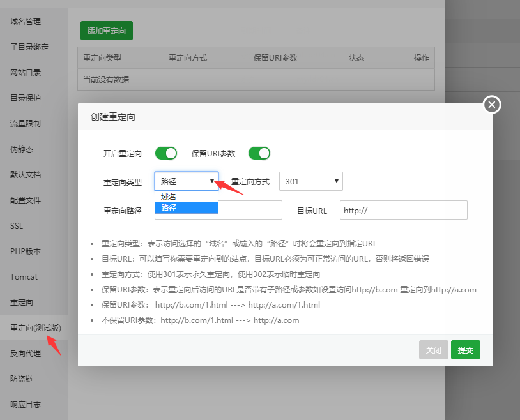Open 响应日志 in the sidebar
This screenshot has height=420, width=520.
coord(26,405)
